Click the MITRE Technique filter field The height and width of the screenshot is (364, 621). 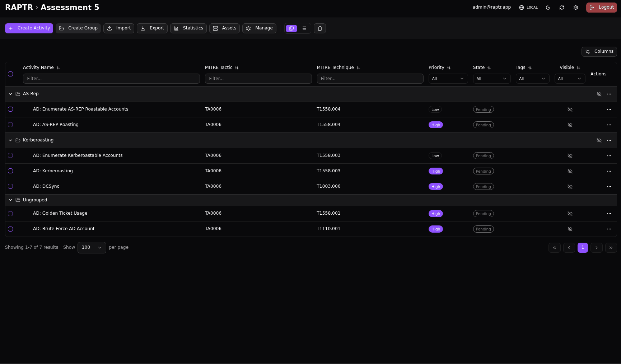[x=370, y=79]
